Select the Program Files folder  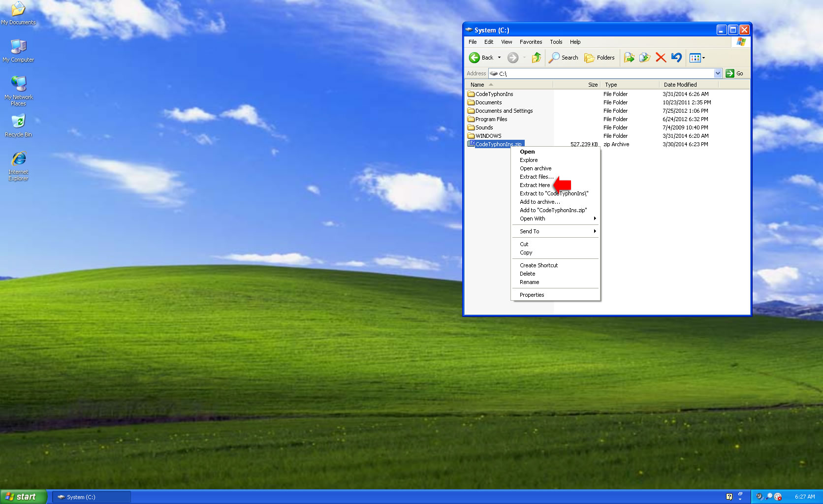pyautogui.click(x=487, y=119)
